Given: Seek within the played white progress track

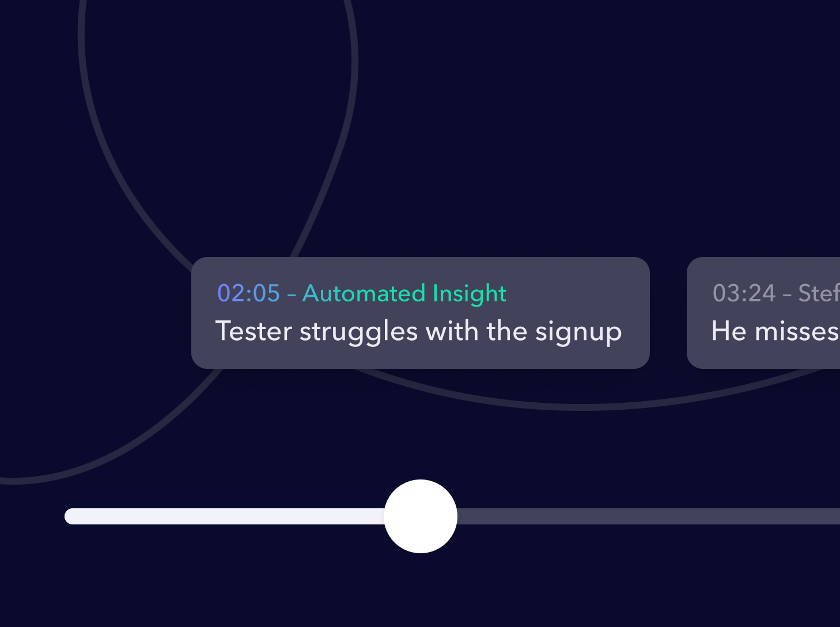Looking at the screenshot, I should (x=225, y=516).
